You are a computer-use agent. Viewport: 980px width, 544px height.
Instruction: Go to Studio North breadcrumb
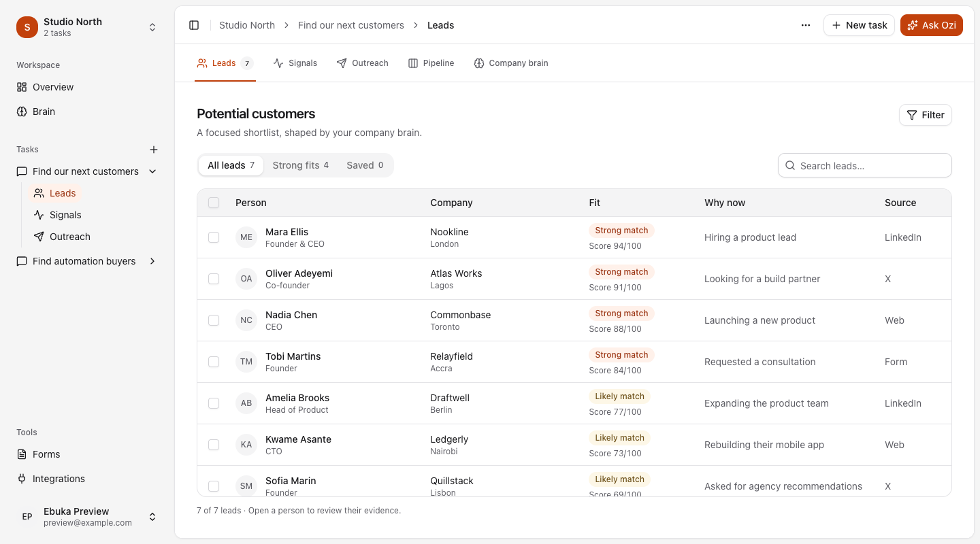pyautogui.click(x=247, y=25)
